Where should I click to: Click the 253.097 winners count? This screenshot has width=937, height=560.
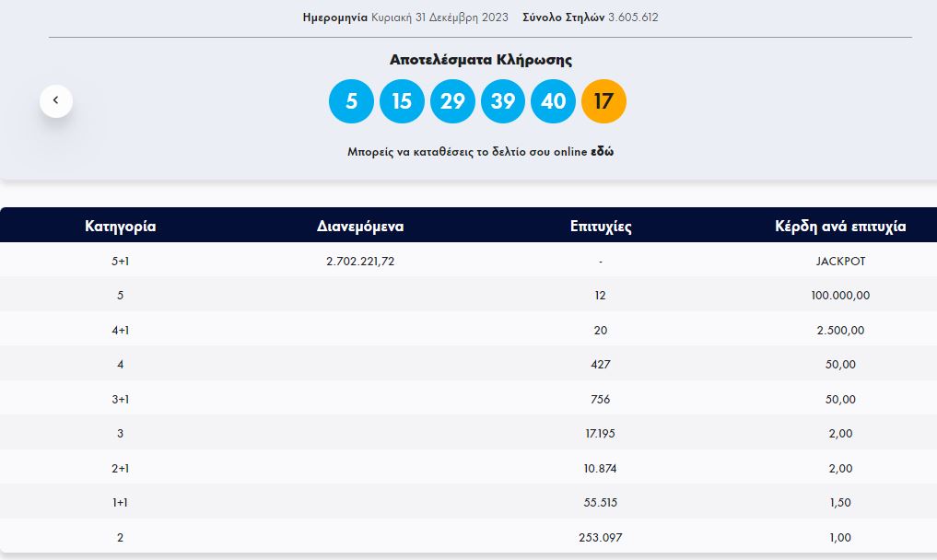click(601, 537)
